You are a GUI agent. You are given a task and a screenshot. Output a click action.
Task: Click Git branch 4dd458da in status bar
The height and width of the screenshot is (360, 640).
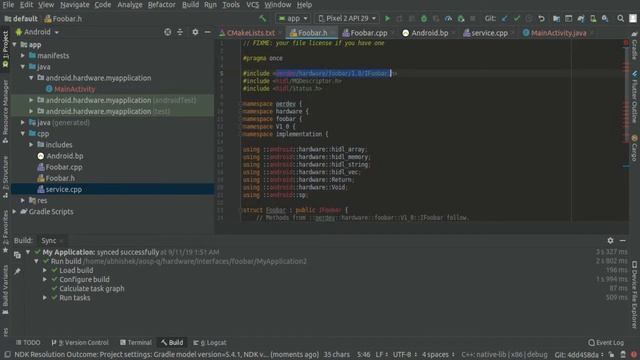[579, 355]
